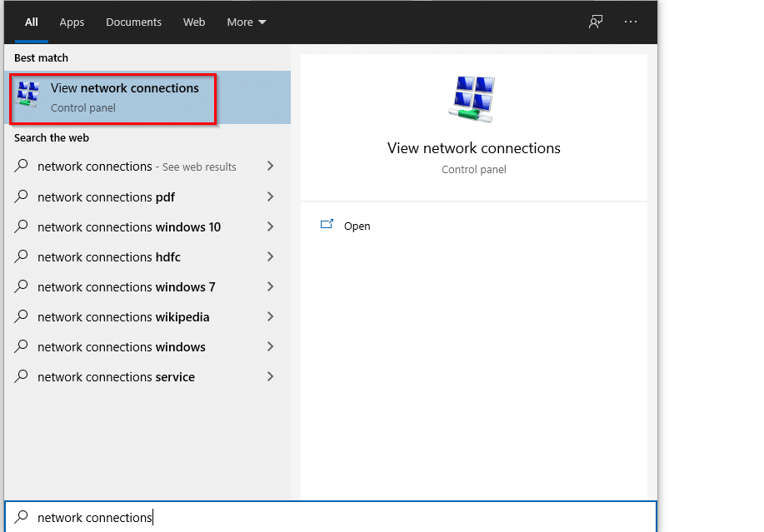The width and height of the screenshot is (764, 532).
Task: Click search icon beside 'network connections wikipedia'
Action: pos(21,316)
